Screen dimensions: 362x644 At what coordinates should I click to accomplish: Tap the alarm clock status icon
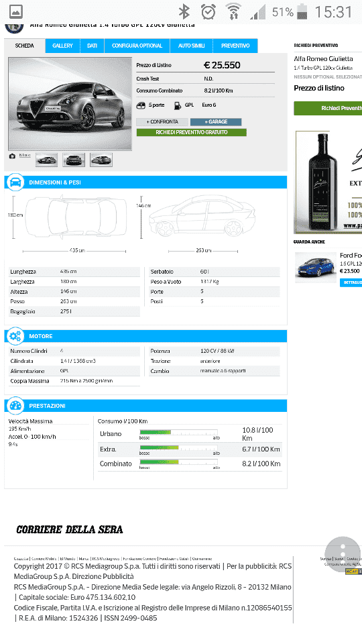[208, 11]
